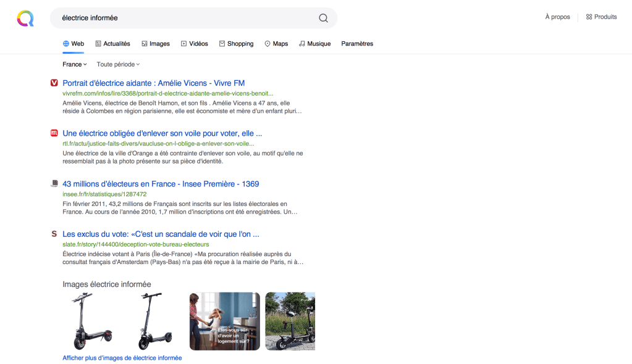This screenshot has height=364, width=632.
Task: Open the Musique tab
Action: point(314,44)
